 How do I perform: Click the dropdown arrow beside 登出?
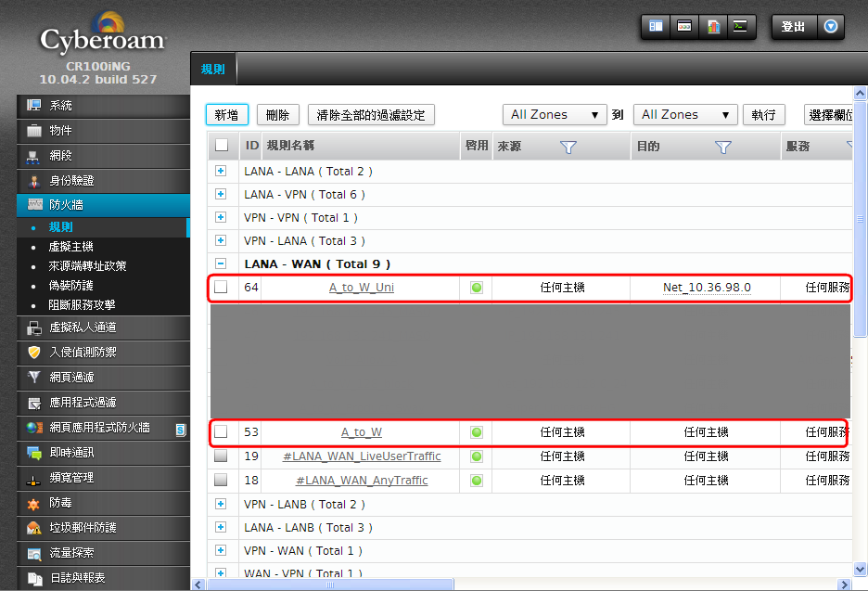coord(830,26)
